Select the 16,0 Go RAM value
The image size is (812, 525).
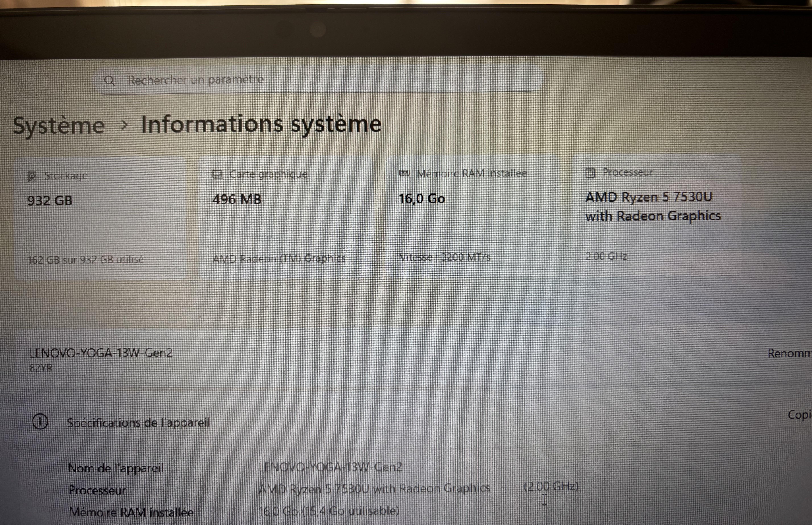click(422, 199)
